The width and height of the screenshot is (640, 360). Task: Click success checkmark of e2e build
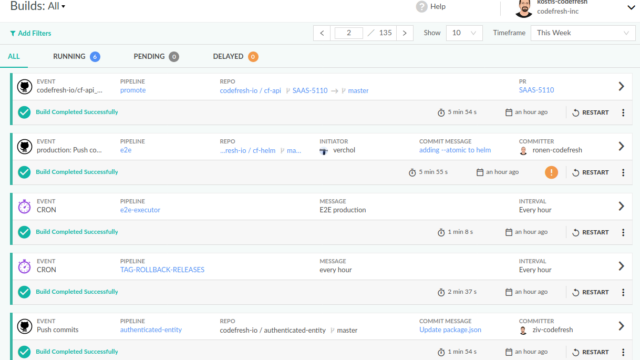24,172
